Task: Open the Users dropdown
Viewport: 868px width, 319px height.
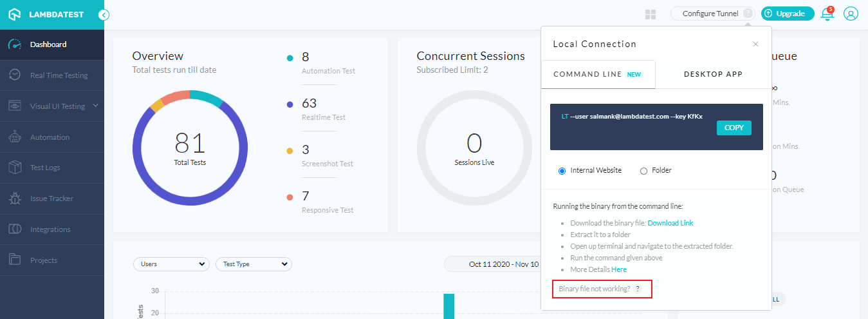Action: point(171,264)
